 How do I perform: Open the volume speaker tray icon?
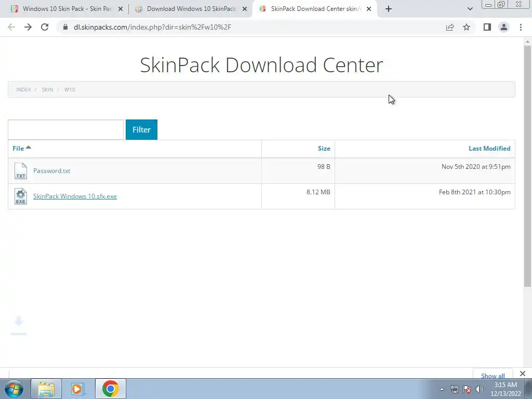coord(480,389)
